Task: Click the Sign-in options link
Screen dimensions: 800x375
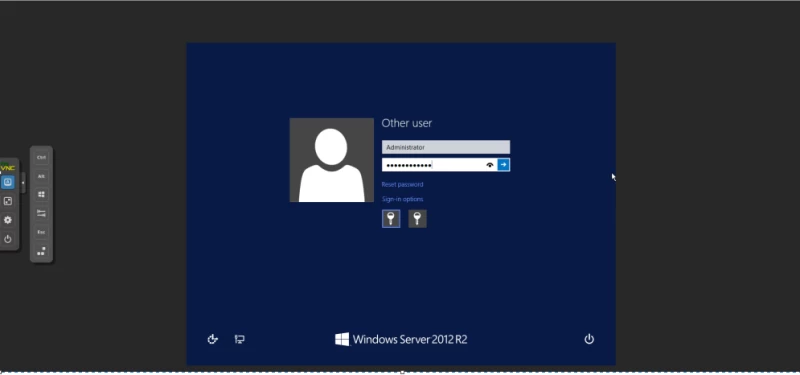Action: (402, 199)
